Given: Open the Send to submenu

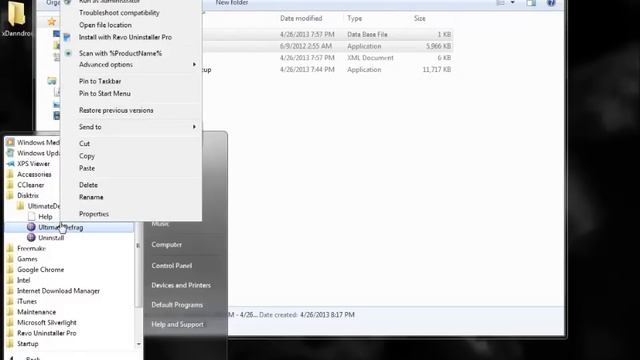Looking at the screenshot, I should click(x=90, y=127).
